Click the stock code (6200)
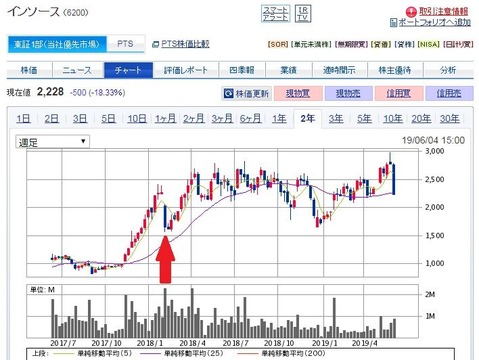The width and height of the screenshot is (479, 360). pyautogui.click(x=76, y=13)
